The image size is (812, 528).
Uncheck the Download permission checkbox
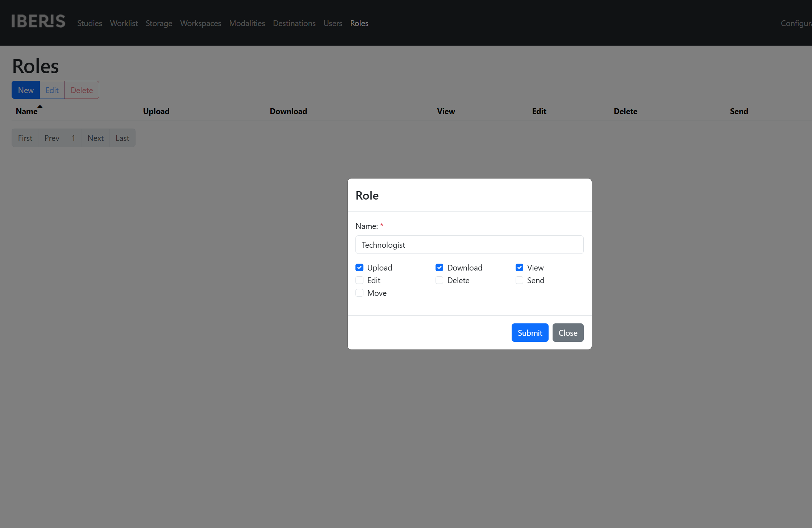[x=440, y=268]
